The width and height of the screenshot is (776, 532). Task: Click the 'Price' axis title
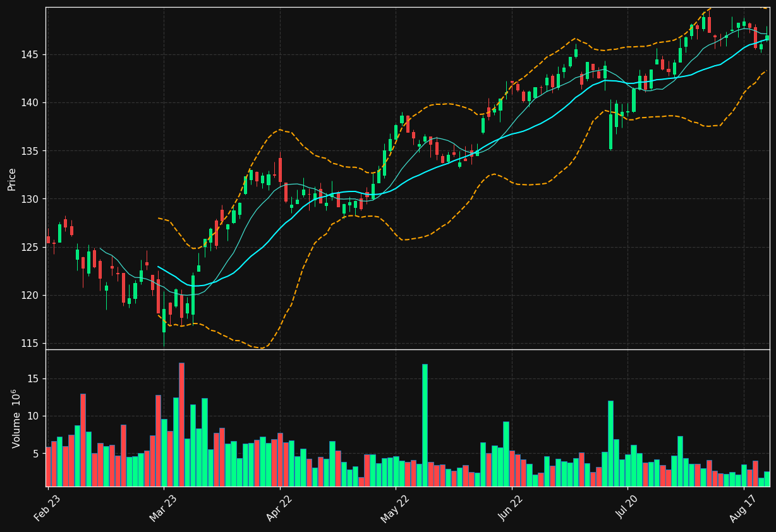pyautogui.click(x=11, y=179)
